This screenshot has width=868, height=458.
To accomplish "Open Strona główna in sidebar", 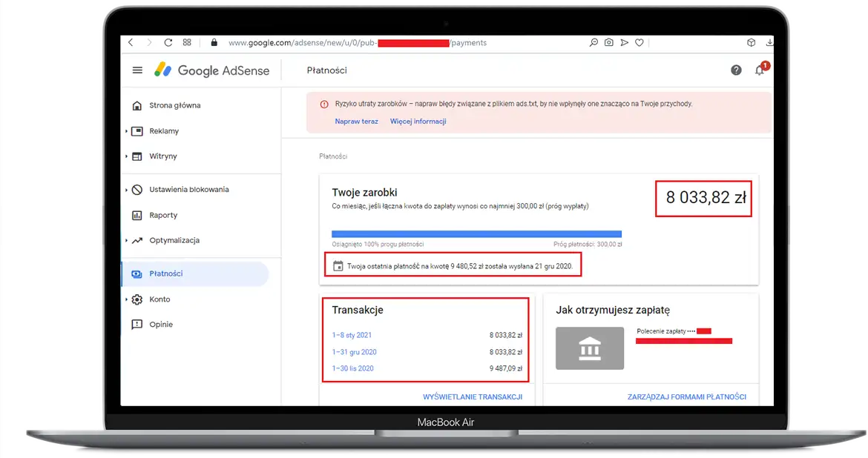I will 175,105.
